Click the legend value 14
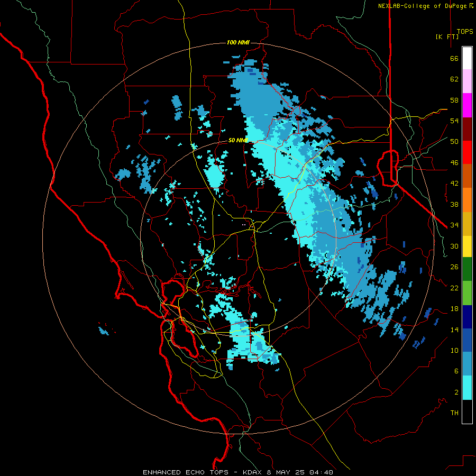This screenshot has height=476, width=476. (454, 329)
